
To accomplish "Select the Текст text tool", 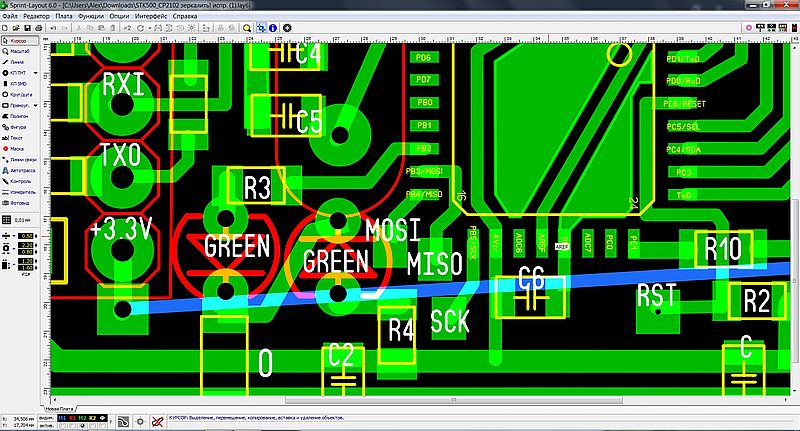I will [20, 138].
